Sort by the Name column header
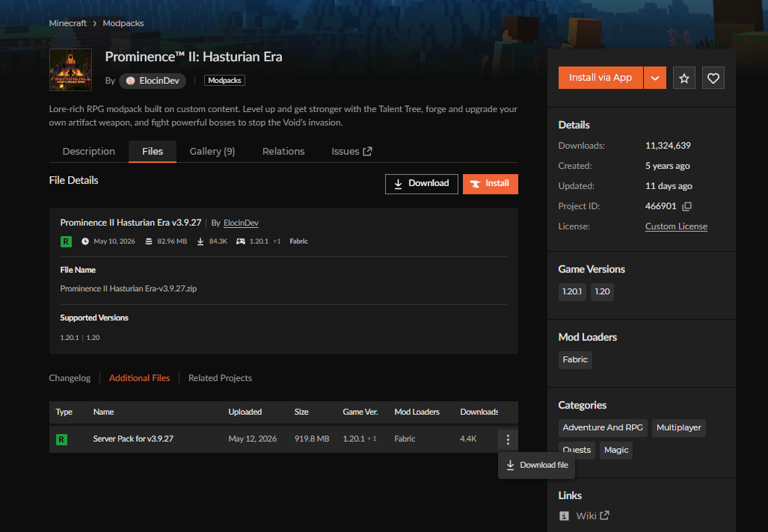Image resolution: width=768 pixels, height=532 pixels. tap(103, 412)
